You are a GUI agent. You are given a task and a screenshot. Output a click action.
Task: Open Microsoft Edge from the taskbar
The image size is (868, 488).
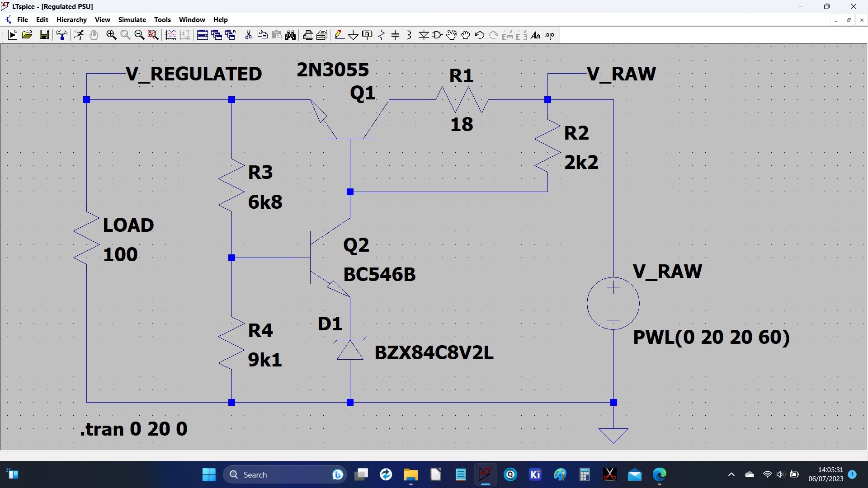(660, 474)
